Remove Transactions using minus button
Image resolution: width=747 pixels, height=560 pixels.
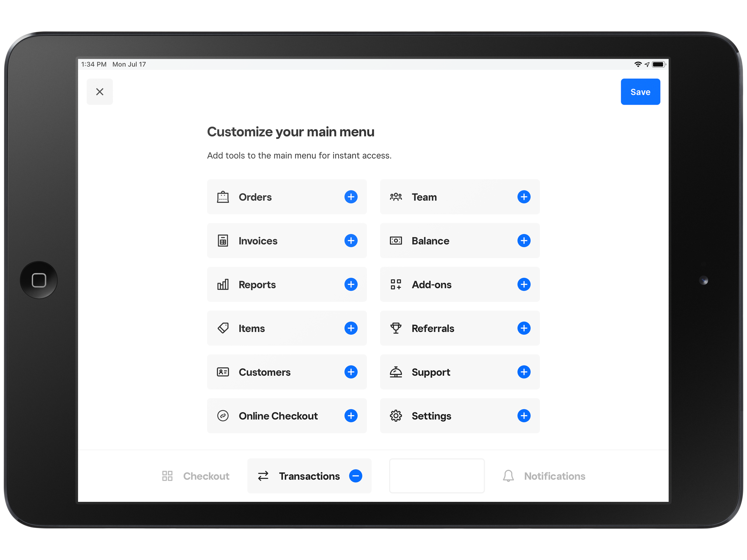(356, 476)
